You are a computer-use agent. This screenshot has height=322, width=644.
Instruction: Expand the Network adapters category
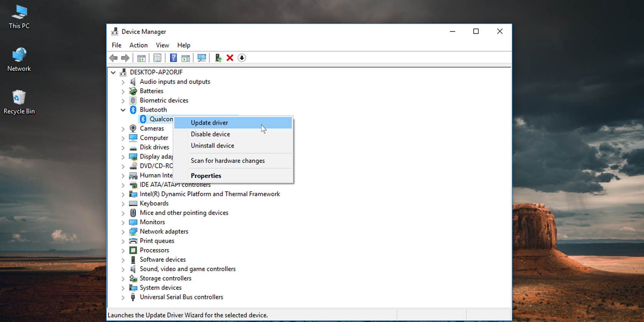123,232
